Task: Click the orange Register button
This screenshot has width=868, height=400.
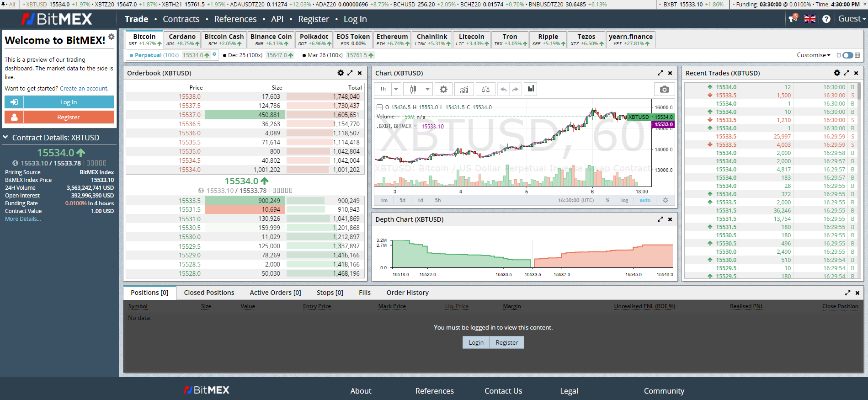Action: pyautogui.click(x=59, y=117)
